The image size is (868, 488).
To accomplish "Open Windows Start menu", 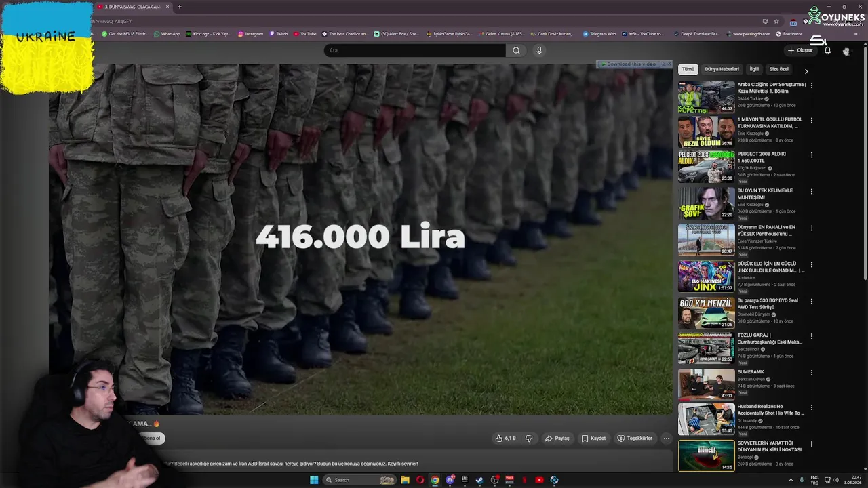I will tap(314, 480).
